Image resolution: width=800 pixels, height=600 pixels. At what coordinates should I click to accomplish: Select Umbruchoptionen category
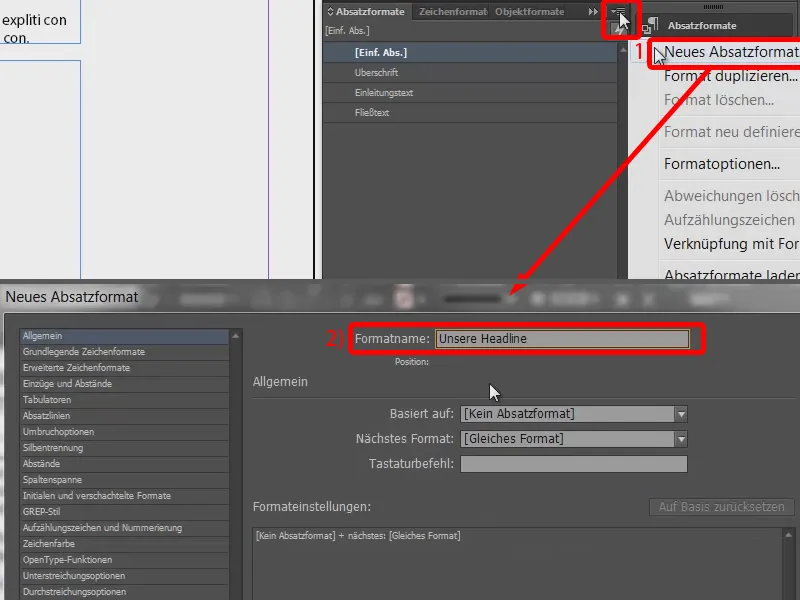pyautogui.click(x=124, y=432)
